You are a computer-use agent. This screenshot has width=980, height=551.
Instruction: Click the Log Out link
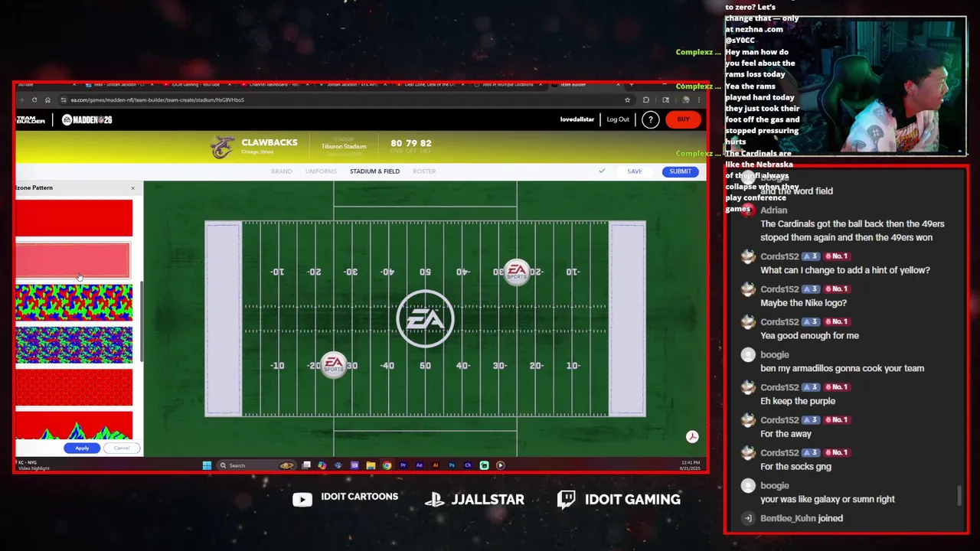click(618, 119)
